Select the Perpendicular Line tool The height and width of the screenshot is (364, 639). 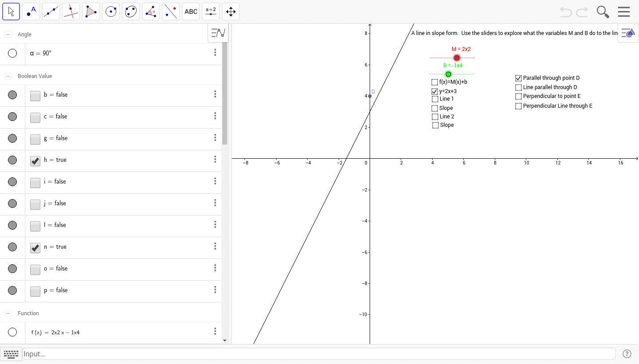click(71, 12)
